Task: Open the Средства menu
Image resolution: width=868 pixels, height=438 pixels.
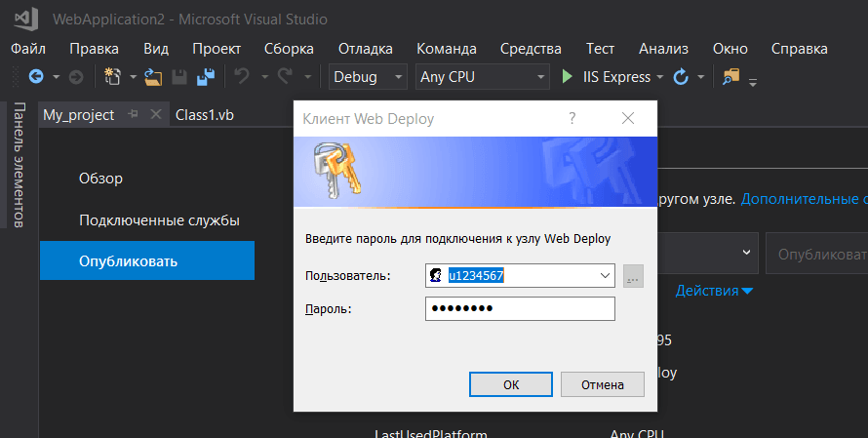Action: [531, 49]
